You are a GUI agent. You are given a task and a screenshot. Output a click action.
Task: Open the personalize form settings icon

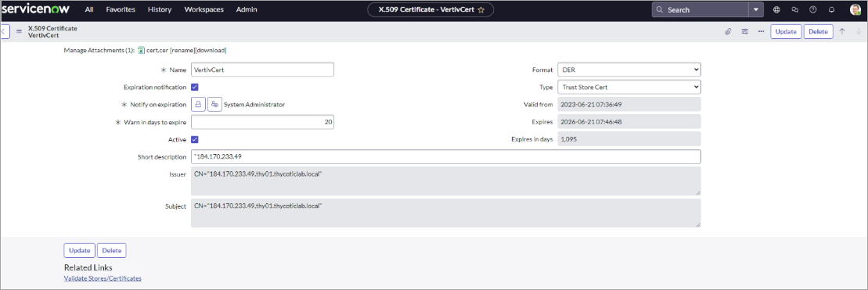coord(744,31)
